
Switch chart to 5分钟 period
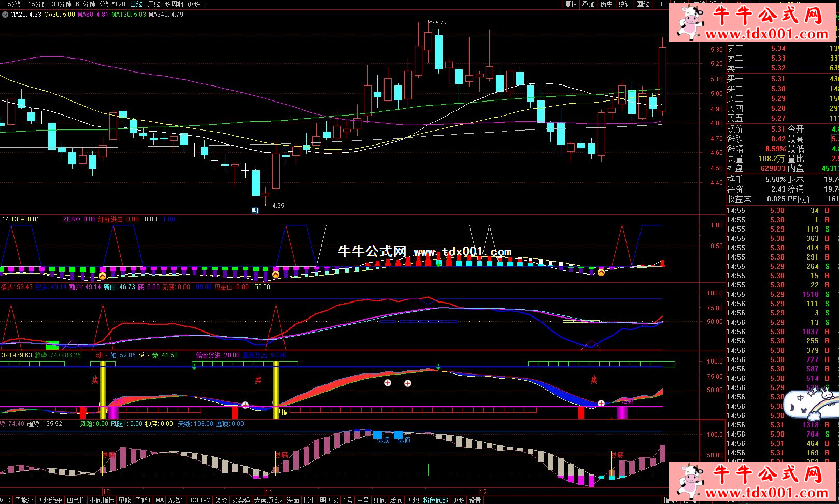point(15,4)
